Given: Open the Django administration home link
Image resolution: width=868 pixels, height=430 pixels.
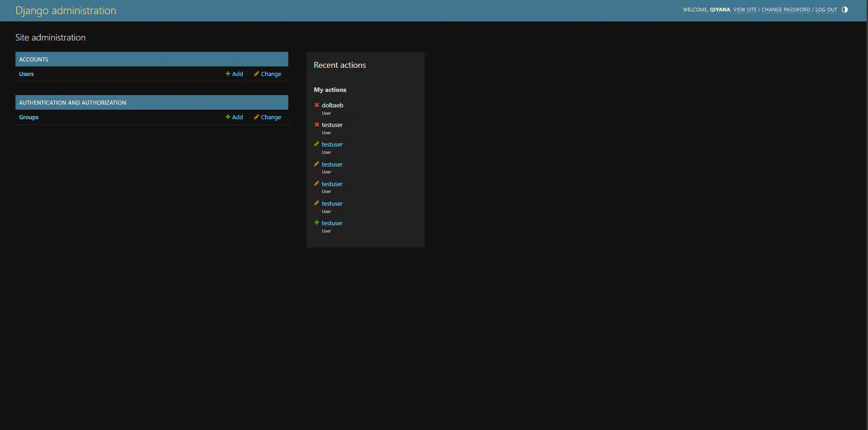Looking at the screenshot, I should [66, 10].
